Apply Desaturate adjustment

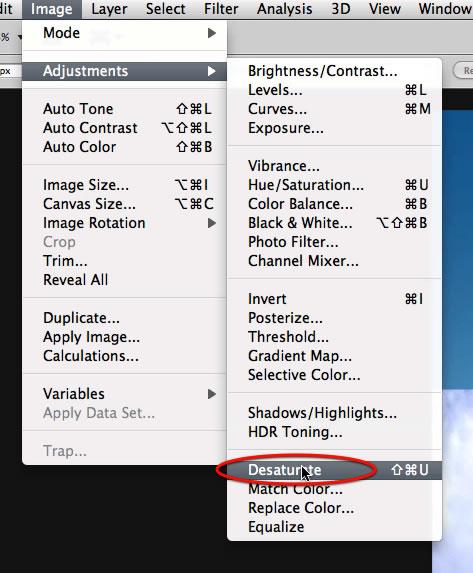pos(334,470)
